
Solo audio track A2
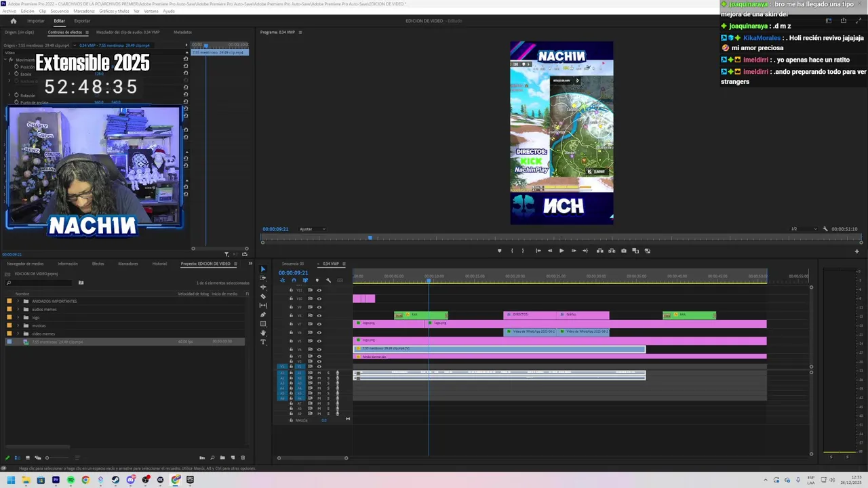[328, 378]
